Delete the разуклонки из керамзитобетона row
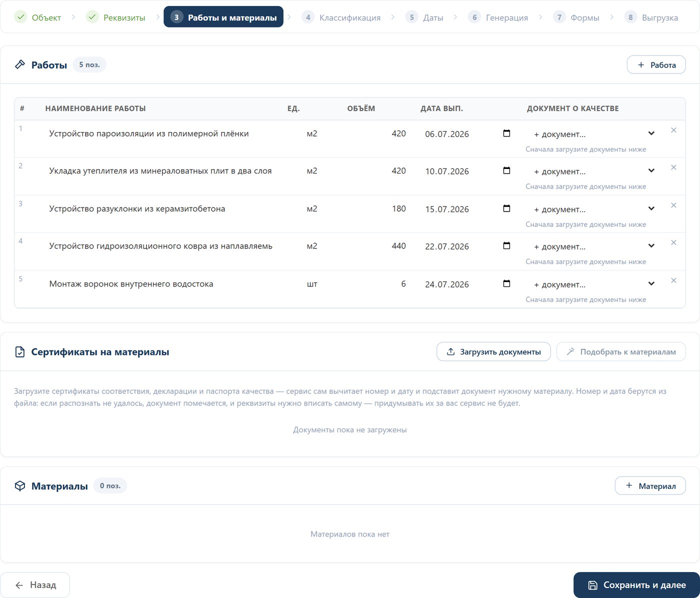Viewport: 700px width, 598px height. tap(673, 205)
